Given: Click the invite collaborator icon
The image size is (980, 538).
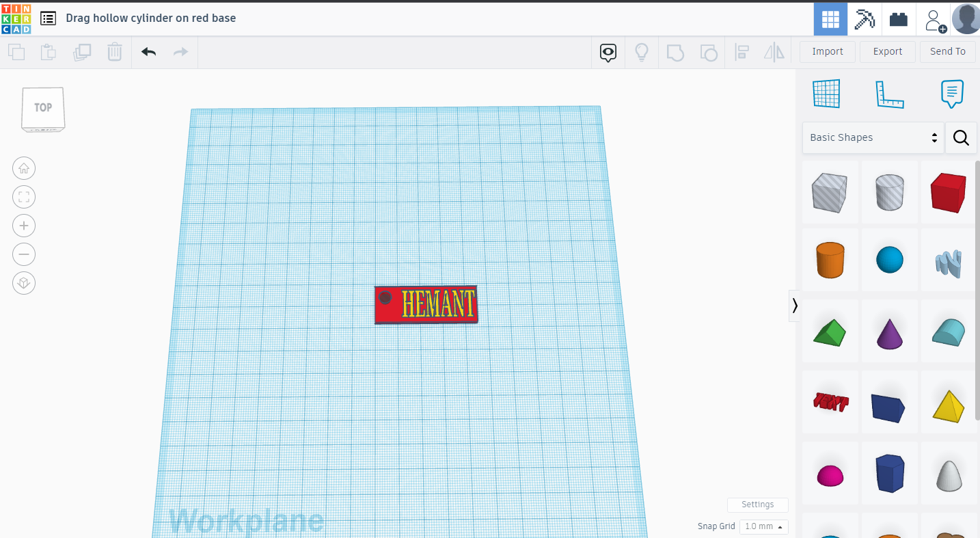Looking at the screenshot, I should coord(934,20).
